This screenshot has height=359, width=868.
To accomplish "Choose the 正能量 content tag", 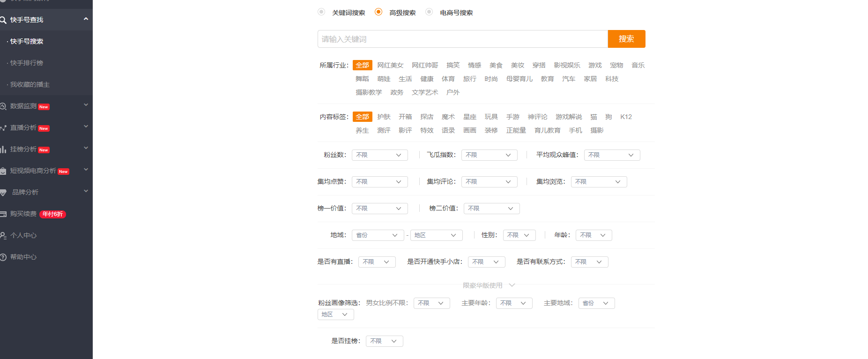I will click(516, 130).
